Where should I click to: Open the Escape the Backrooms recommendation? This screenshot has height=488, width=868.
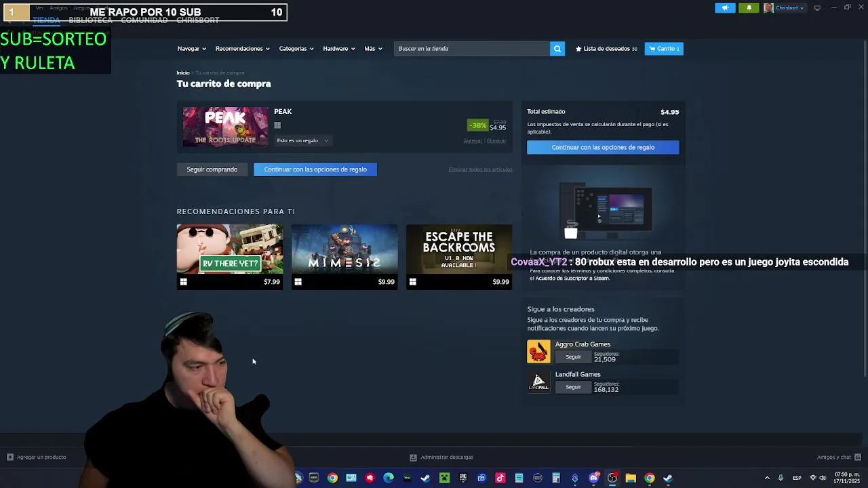click(x=459, y=257)
